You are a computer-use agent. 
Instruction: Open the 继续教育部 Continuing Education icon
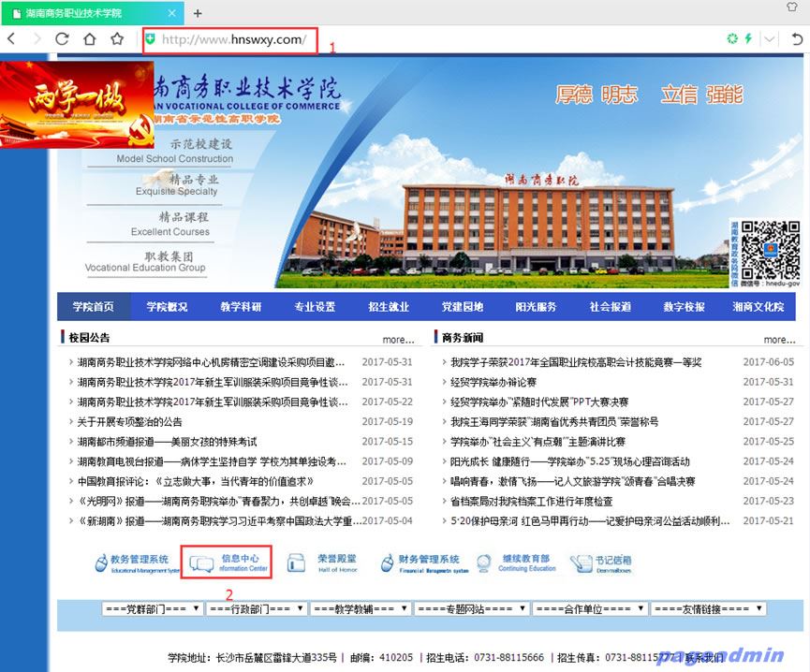point(513,562)
